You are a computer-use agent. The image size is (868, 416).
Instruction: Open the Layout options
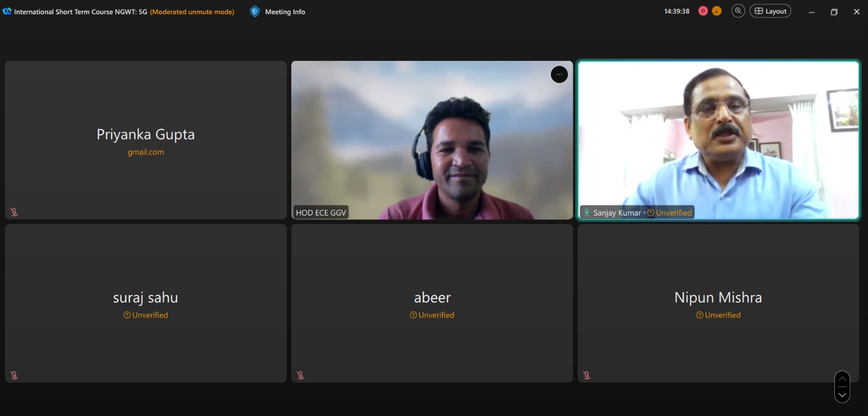[770, 11]
